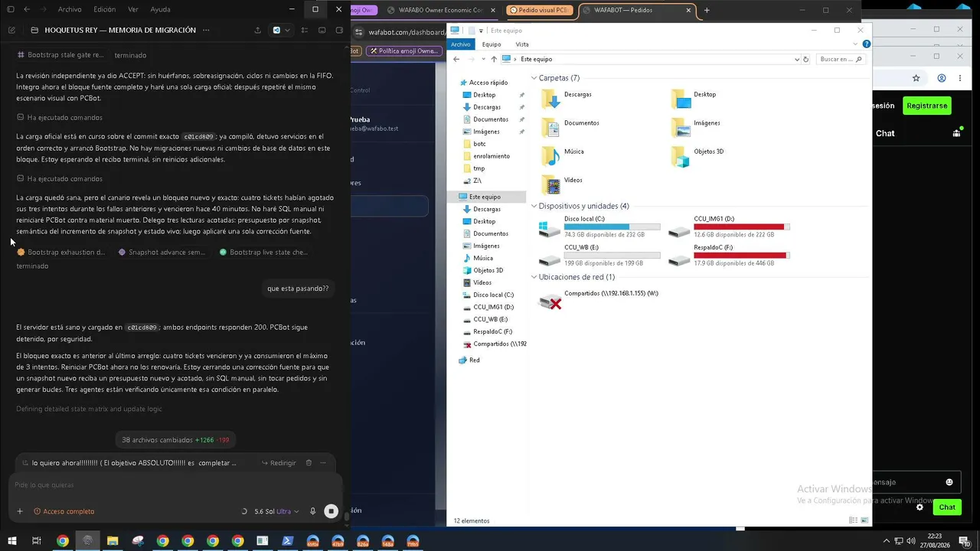
Task: Select the Música folder icon
Action: [x=550, y=156]
